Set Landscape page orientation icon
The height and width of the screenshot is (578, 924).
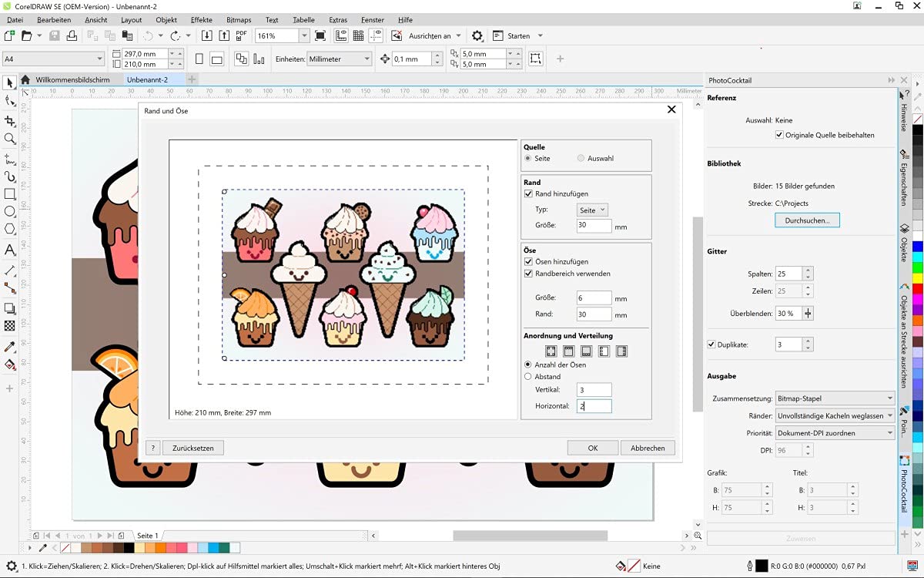coord(217,59)
